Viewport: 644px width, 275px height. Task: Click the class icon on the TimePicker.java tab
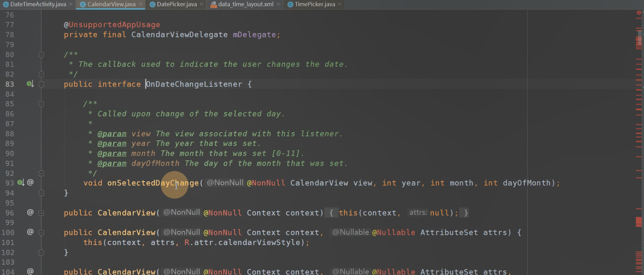(290, 4)
